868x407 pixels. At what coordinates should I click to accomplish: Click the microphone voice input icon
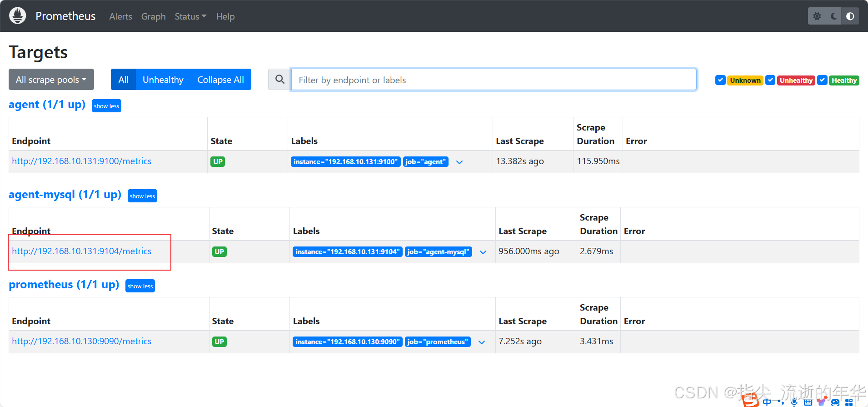pyautogui.click(x=794, y=402)
